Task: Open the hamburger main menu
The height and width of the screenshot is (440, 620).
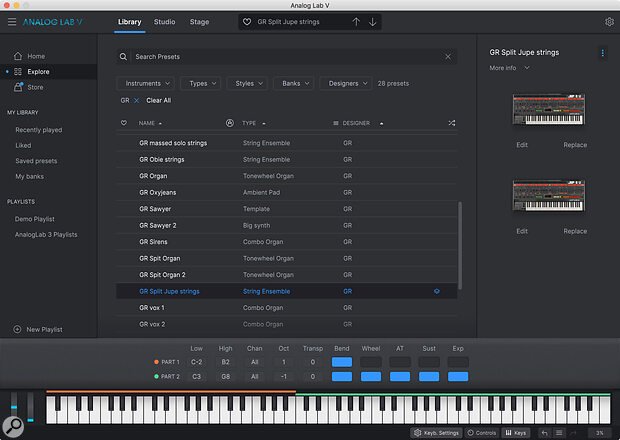Action: [12, 22]
